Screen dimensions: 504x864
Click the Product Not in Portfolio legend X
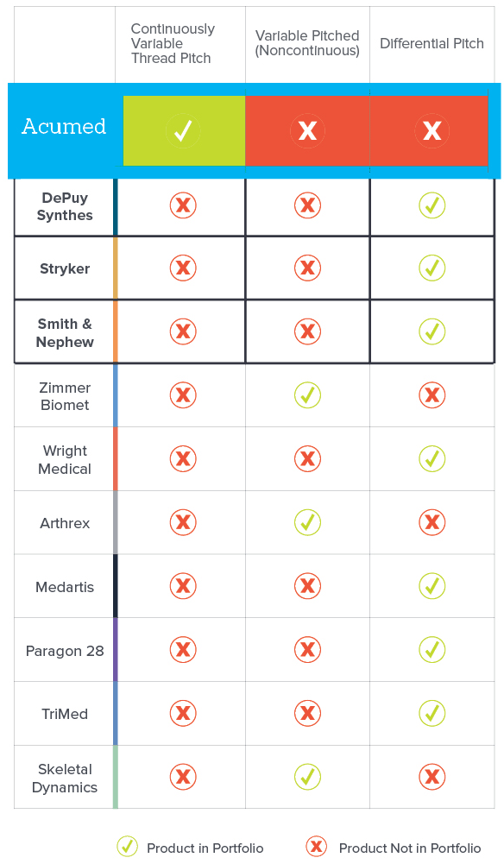(316, 846)
